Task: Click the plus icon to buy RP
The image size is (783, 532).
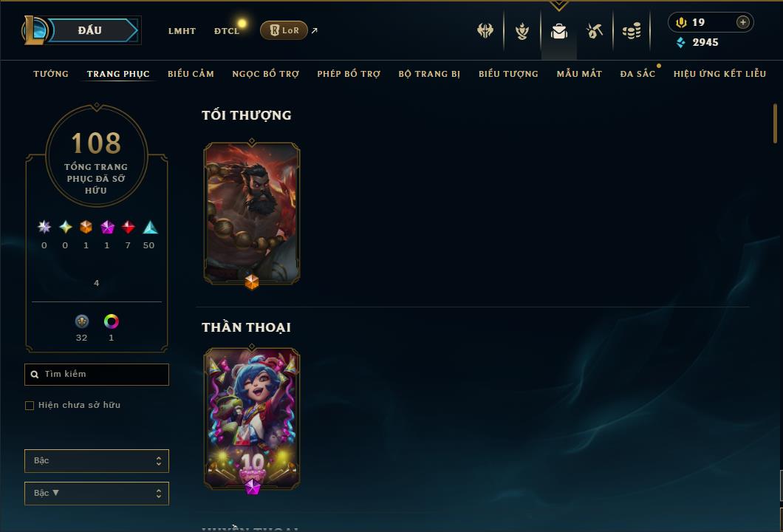Action: (x=743, y=22)
